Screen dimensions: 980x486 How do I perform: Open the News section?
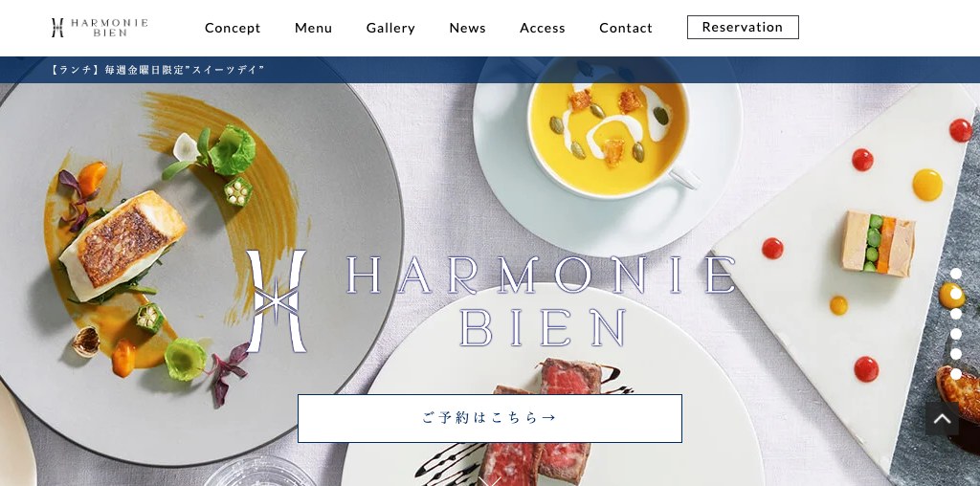(467, 28)
